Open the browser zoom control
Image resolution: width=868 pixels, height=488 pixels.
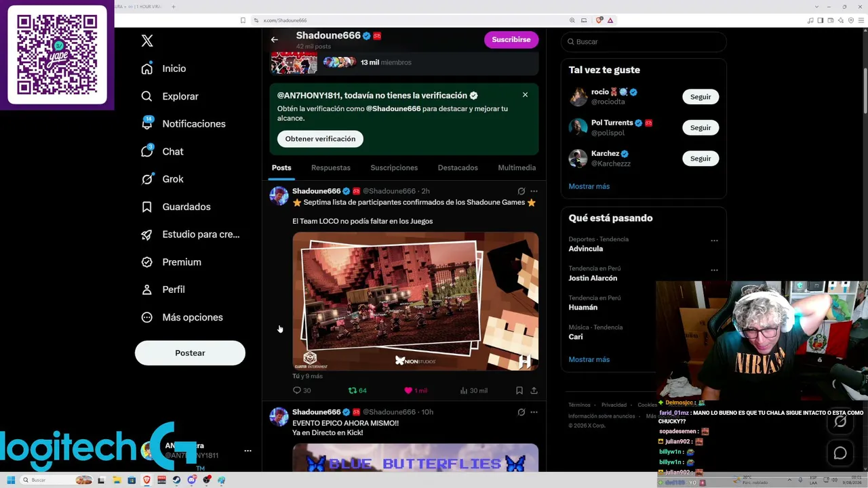572,20
